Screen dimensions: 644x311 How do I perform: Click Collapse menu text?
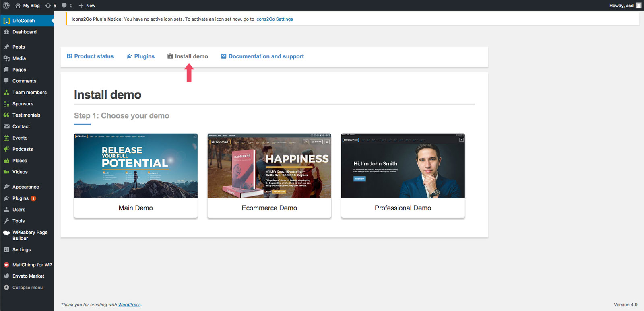tap(27, 288)
